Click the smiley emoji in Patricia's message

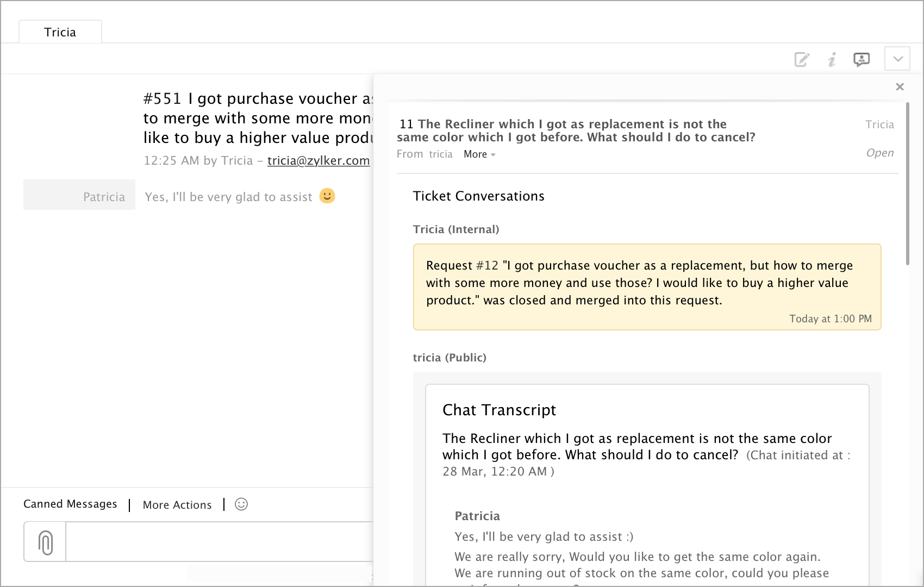point(327,196)
